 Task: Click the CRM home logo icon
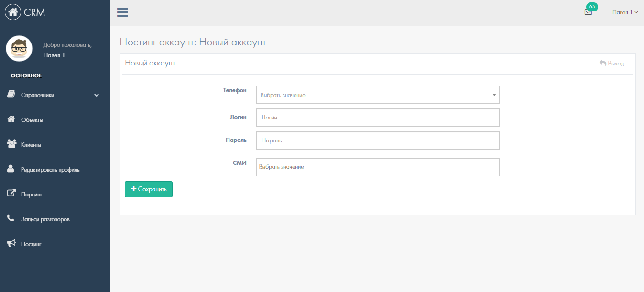click(13, 12)
